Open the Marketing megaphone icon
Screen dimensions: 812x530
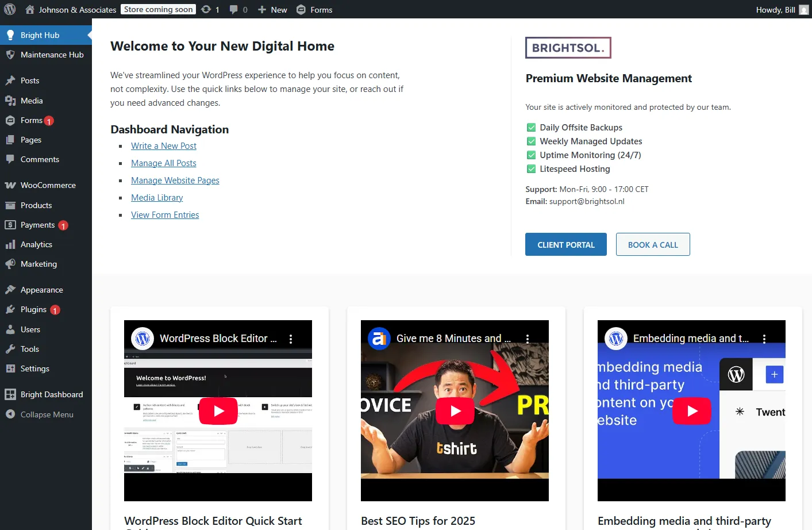click(x=10, y=264)
